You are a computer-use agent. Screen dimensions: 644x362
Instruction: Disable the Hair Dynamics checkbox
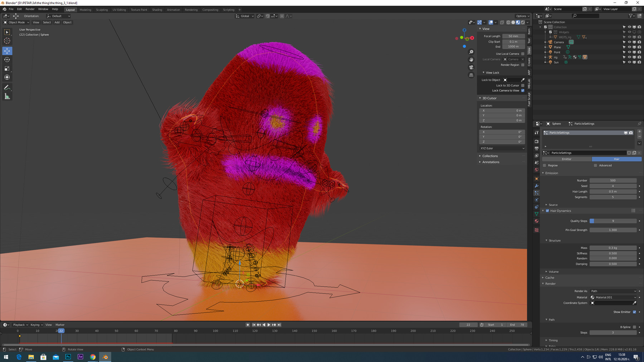[x=547, y=211]
